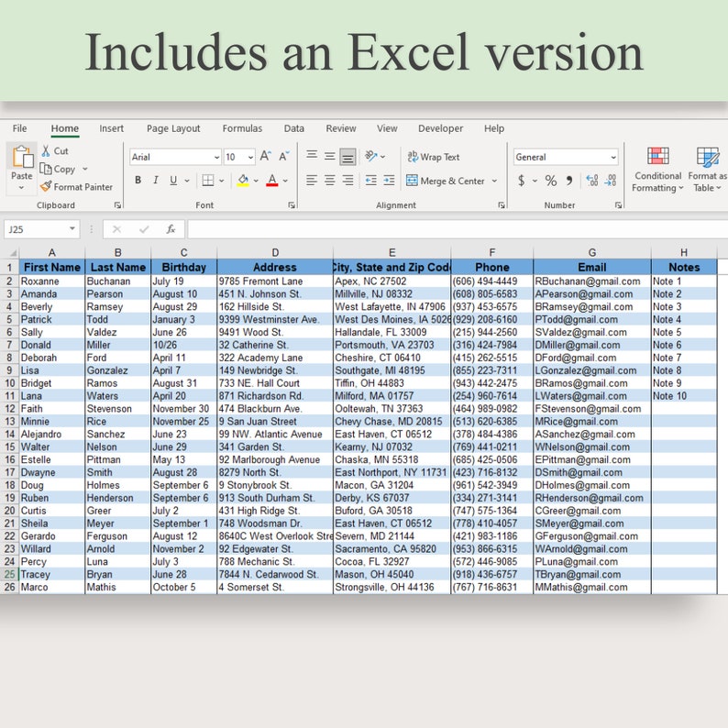Click the formula confirm checkmark
728x728 pixels.
point(144,229)
